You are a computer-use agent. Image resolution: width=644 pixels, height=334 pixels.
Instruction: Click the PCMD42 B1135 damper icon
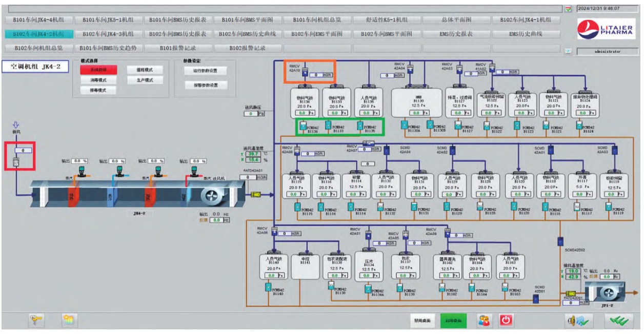[x=360, y=124]
